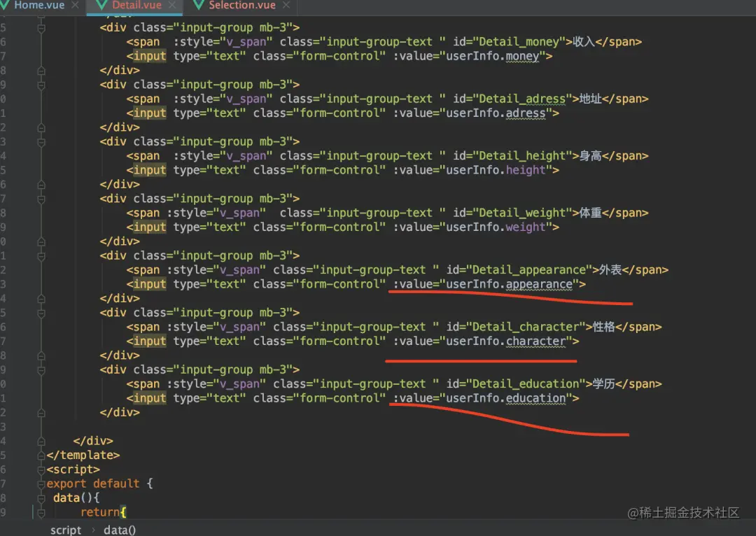Collapse the div block containing the Detail_adress span
This screenshot has width=756, height=536.
(41, 85)
